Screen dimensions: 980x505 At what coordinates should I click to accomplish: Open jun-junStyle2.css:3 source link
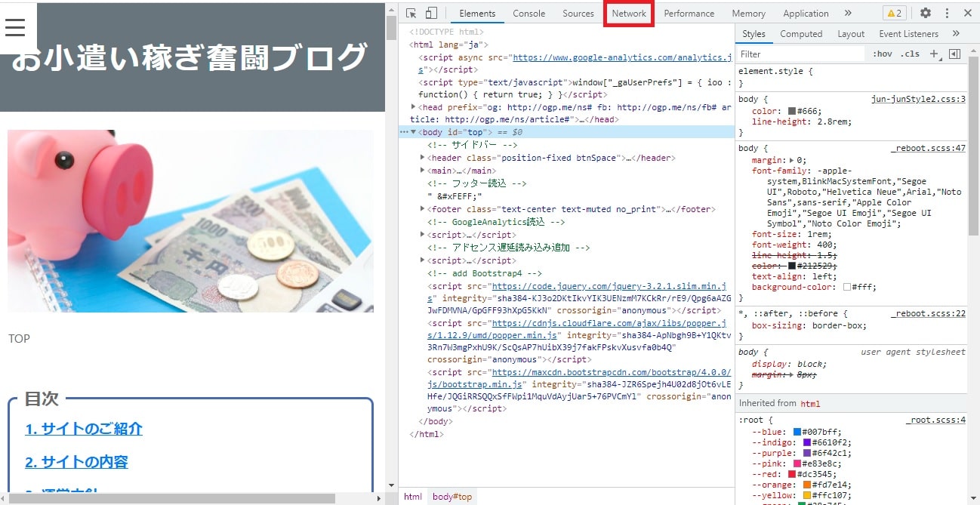point(918,99)
